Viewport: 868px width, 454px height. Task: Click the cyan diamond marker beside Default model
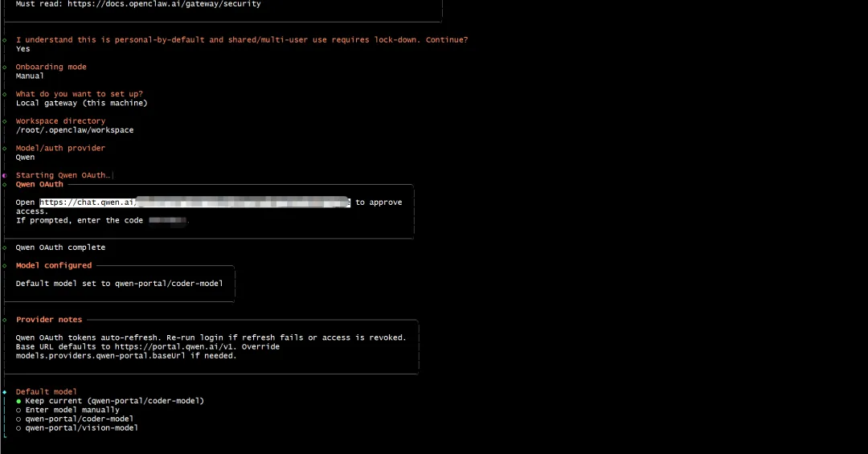(x=5, y=392)
